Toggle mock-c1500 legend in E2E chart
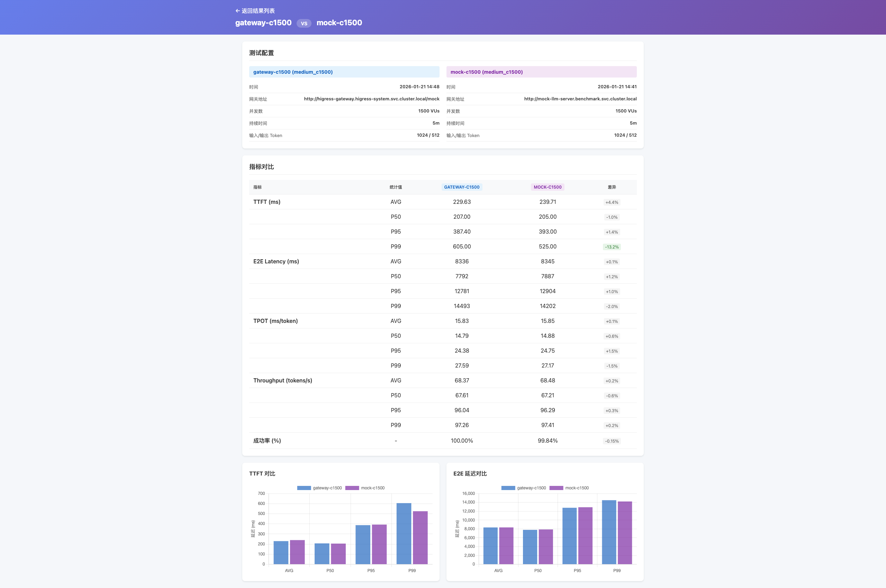The image size is (886, 588). (x=569, y=488)
